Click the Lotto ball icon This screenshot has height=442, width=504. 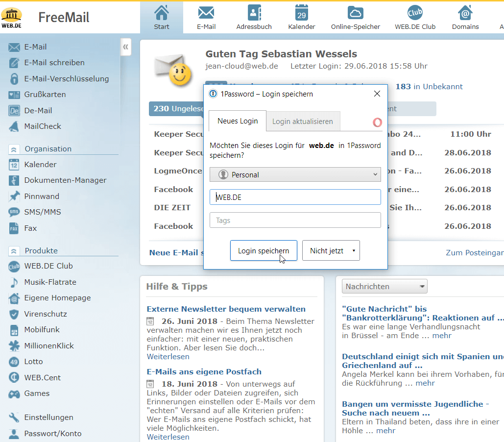tap(14, 362)
